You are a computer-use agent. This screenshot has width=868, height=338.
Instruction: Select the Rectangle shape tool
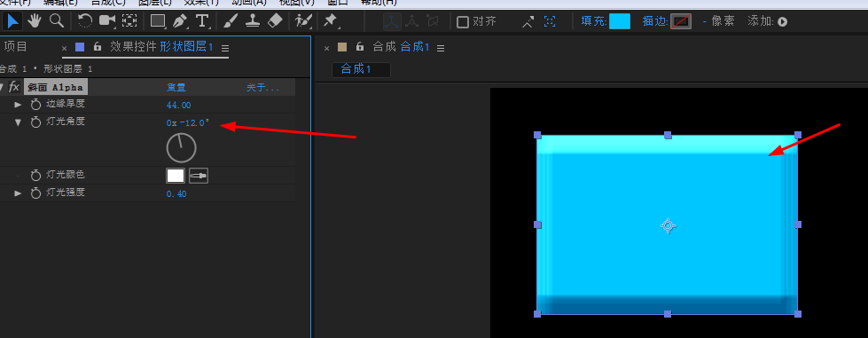pos(159,21)
